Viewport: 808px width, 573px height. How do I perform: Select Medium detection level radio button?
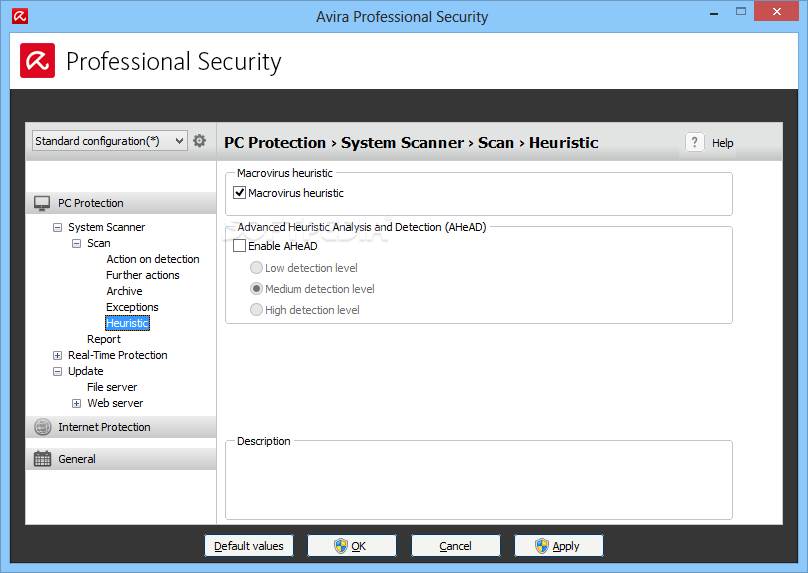[x=256, y=289]
